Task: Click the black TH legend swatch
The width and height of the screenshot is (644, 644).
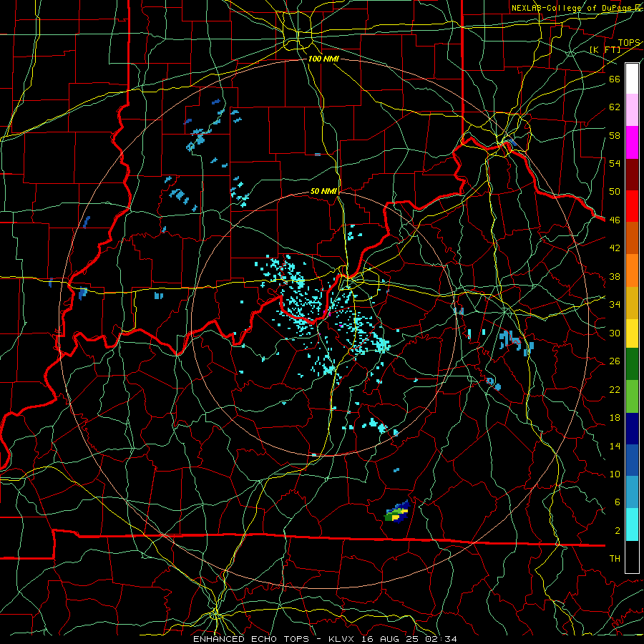Action: click(x=632, y=557)
